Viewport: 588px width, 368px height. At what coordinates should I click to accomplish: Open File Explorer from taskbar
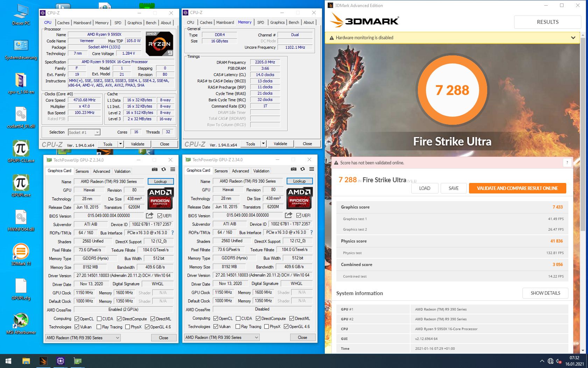[x=26, y=361]
